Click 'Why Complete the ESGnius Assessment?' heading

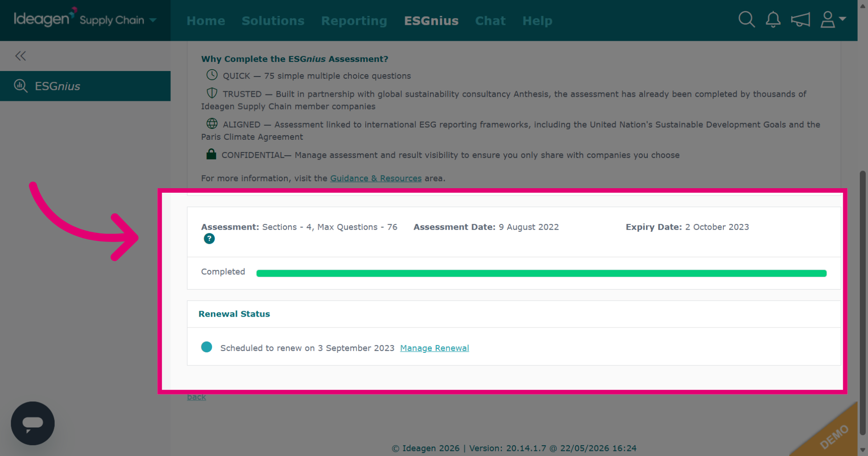pos(295,59)
